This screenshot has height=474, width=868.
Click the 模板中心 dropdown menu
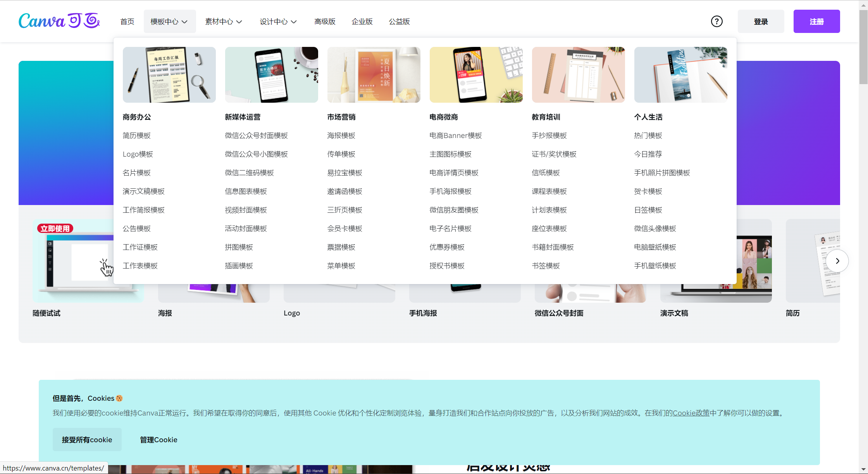point(168,21)
